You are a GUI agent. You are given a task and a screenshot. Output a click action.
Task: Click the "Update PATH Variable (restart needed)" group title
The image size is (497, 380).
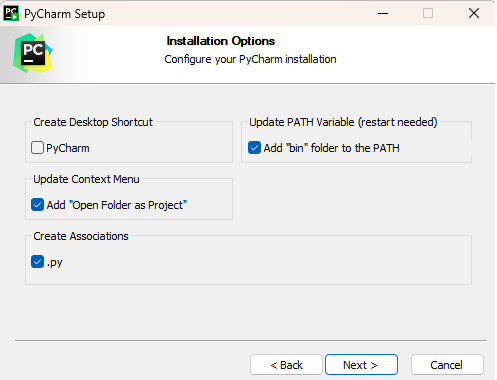click(x=343, y=122)
